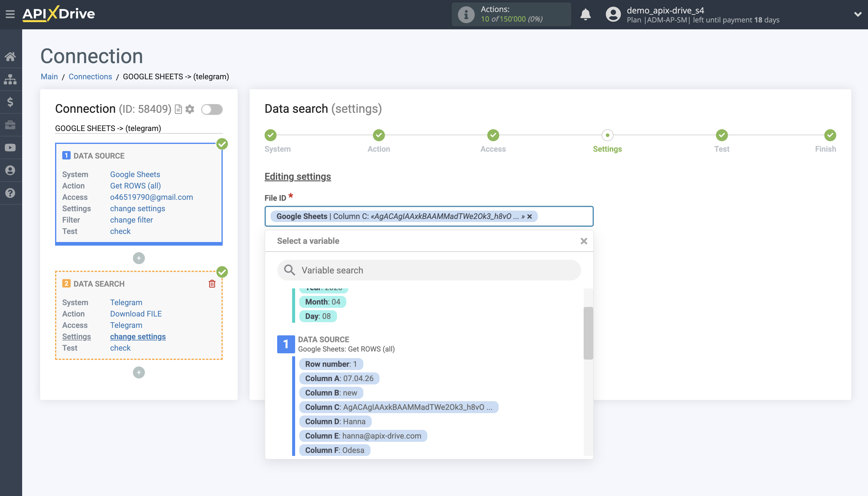Click the change filter link
868x496 pixels.
point(131,220)
